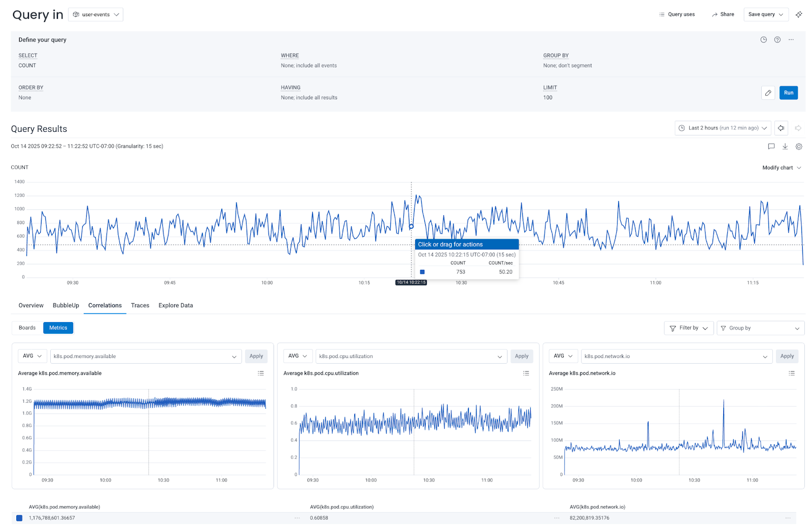Toggle the series checkbox in the results table
The image size is (812, 528).
point(19,518)
